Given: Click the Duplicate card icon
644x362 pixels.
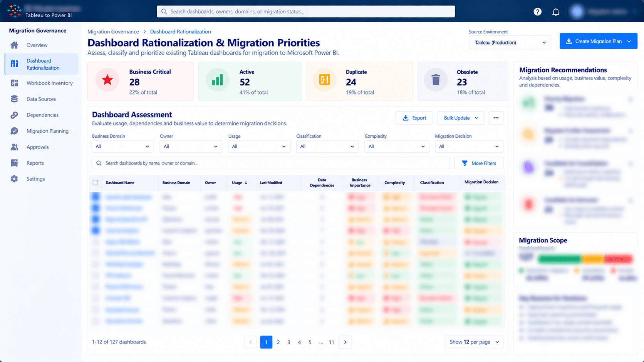Looking at the screenshot, I should tap(325, 80).
